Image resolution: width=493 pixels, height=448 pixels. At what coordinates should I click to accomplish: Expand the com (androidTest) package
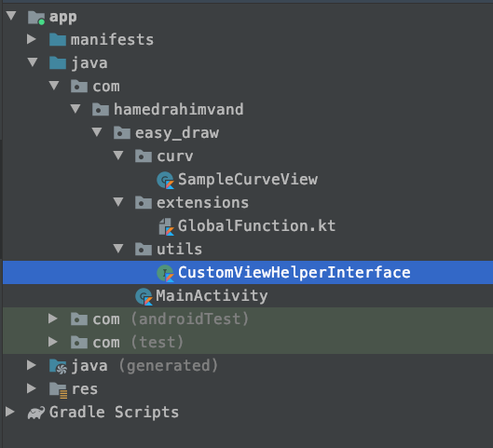[53, 319]
